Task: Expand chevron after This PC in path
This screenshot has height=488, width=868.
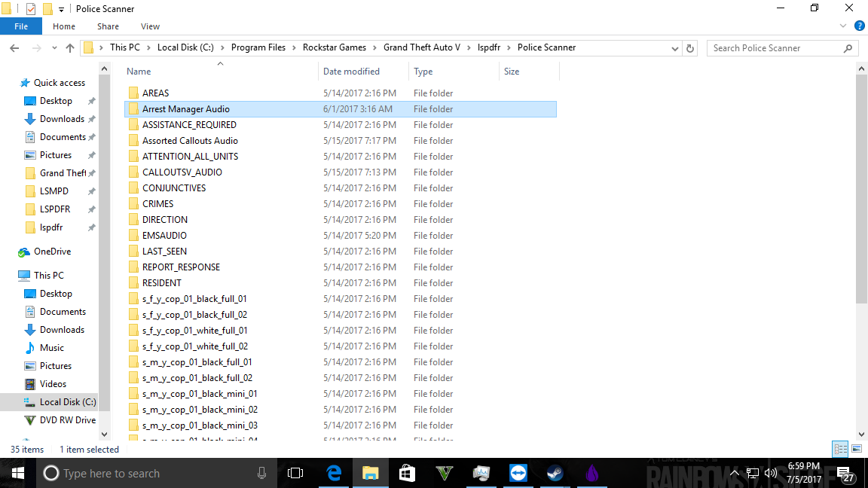Action: pos(148,47)
